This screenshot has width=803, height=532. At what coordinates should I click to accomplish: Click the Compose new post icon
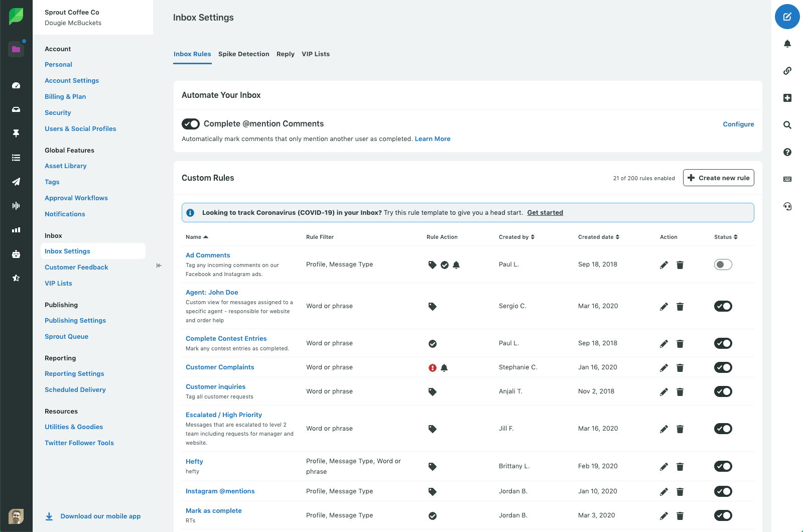787,17
